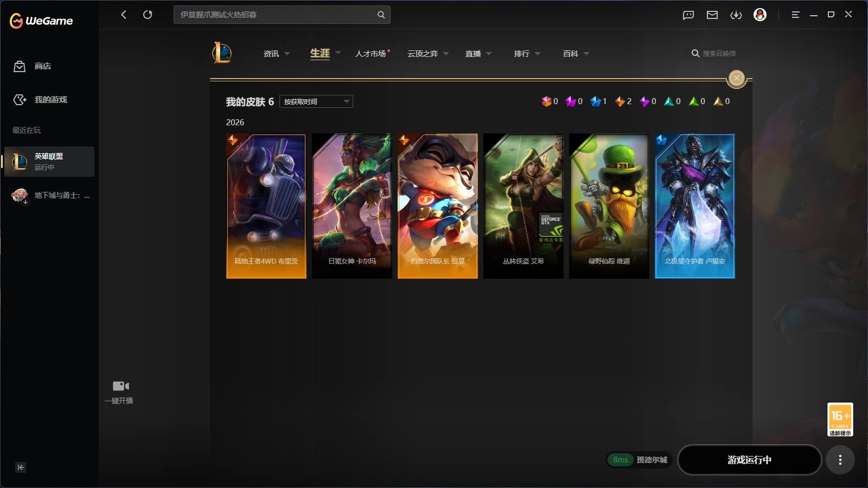Click the 一键开播 camera icon
Screen dimensions: 868x488
pos(120,386)
